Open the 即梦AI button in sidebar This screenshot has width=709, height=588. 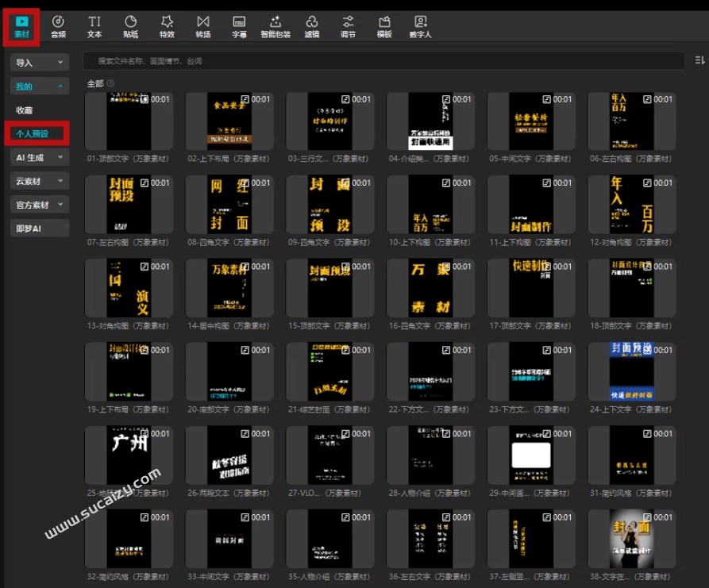coord(39,229)
